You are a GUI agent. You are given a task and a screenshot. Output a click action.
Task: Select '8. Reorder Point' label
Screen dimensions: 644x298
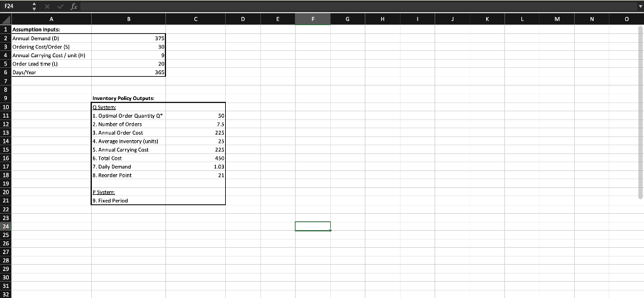click(128, 175)
